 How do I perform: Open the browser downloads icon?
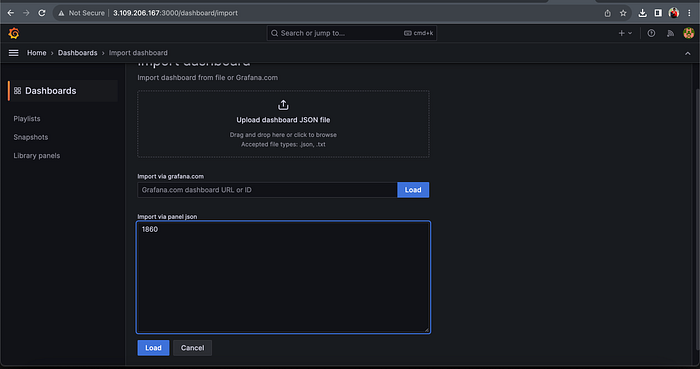(642, 13)
